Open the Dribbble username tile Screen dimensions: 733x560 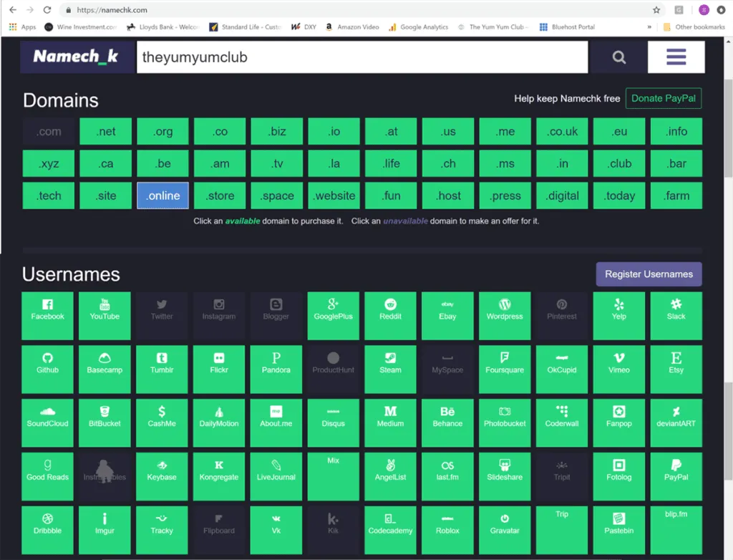48,530
